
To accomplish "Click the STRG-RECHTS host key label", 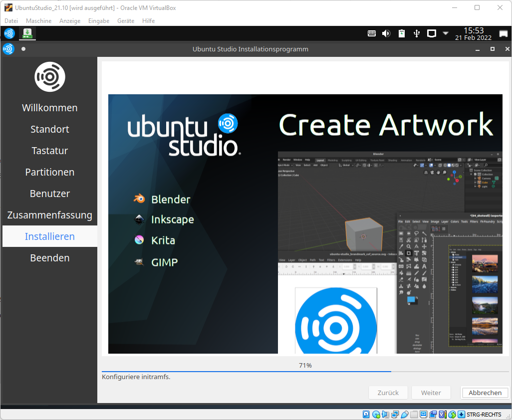I will 484,415.
